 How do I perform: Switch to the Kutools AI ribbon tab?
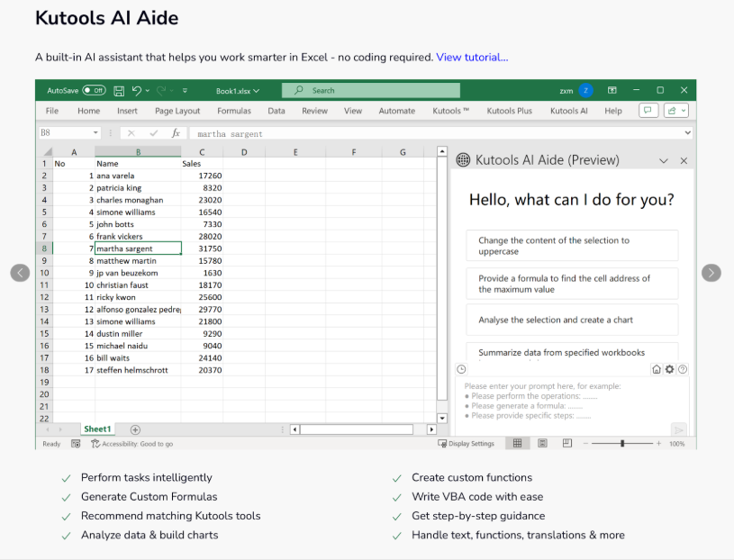click(568, 110)
